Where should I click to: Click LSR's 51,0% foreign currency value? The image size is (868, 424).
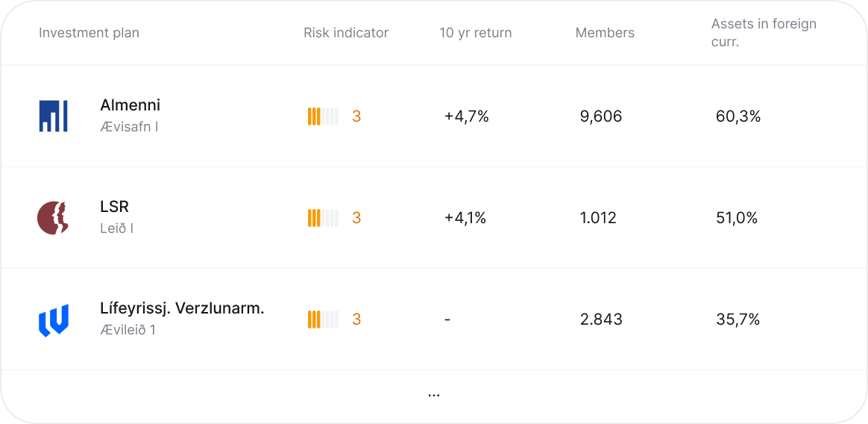point(737,218)
